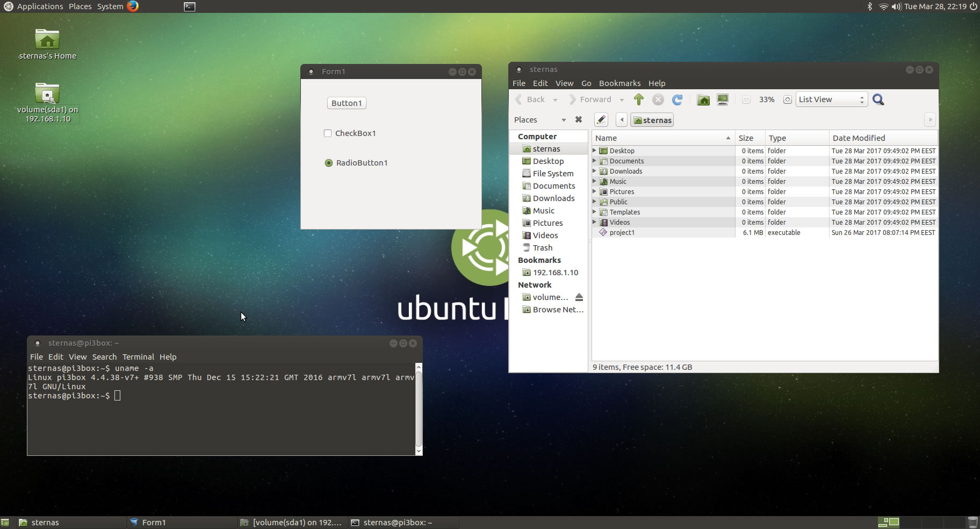Sort by the Type column header
Screen dimensions: 980x529
pos(797,138)
